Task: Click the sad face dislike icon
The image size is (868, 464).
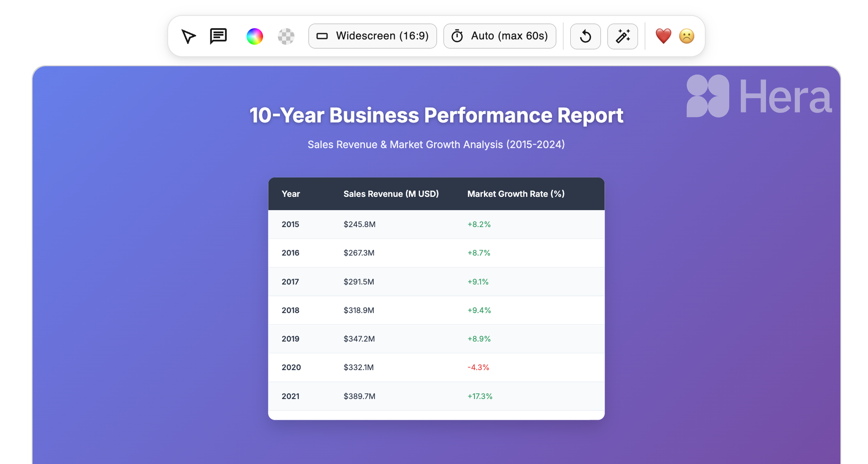Action: [x=687, y=36]
